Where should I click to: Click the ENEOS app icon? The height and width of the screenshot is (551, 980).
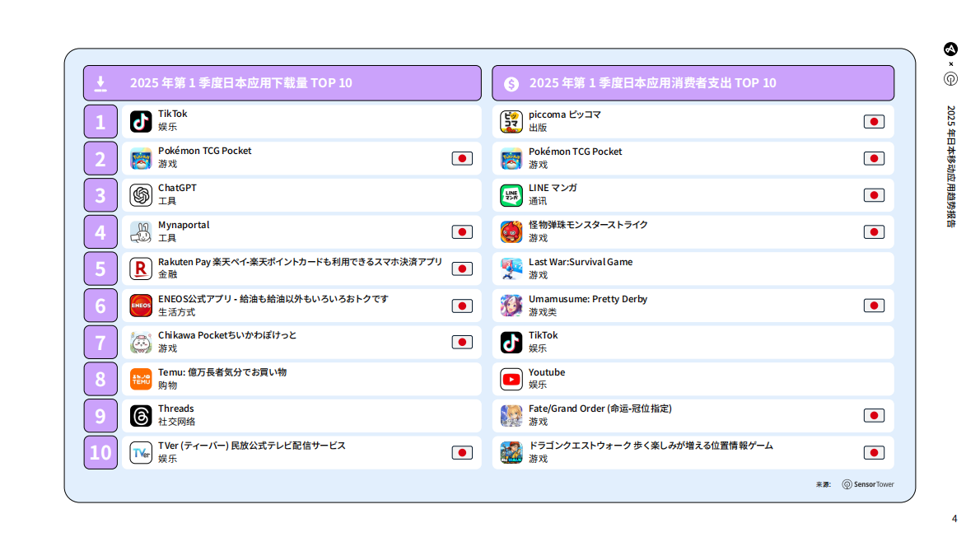[x=141, y=306]
